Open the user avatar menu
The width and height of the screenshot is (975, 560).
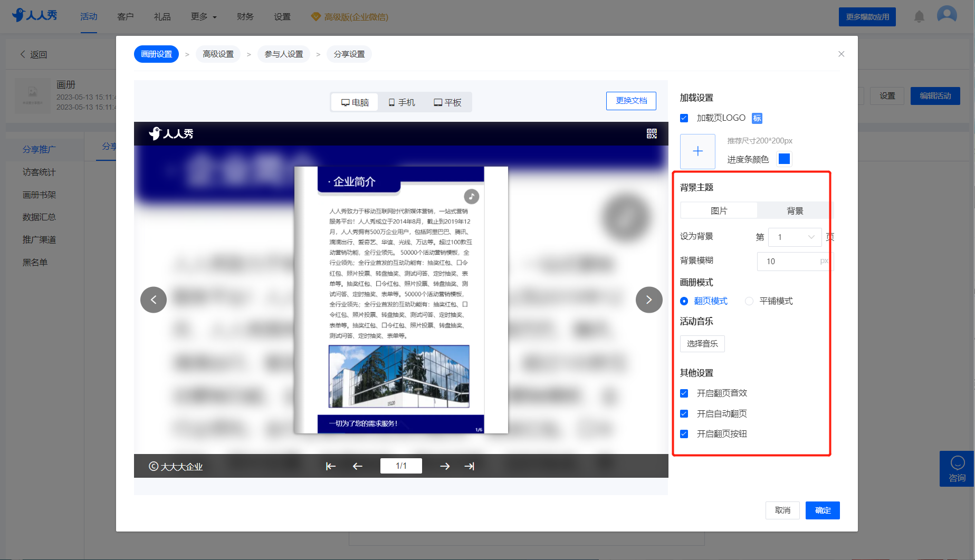(947, 15)
